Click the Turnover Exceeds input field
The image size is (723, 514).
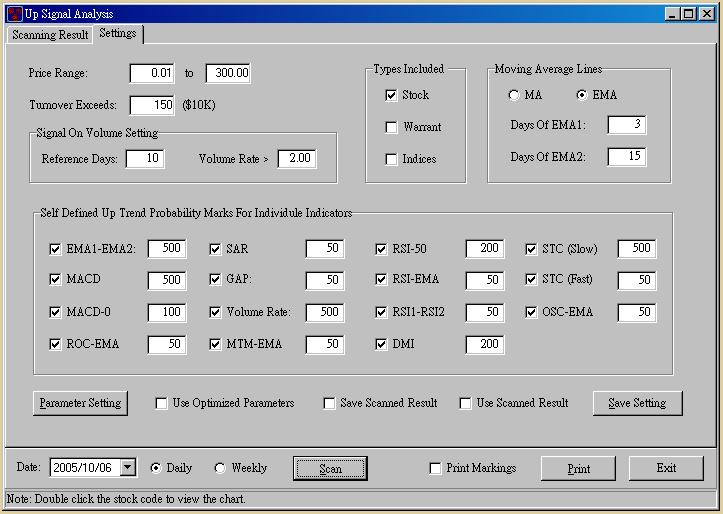tap(151, 105)
